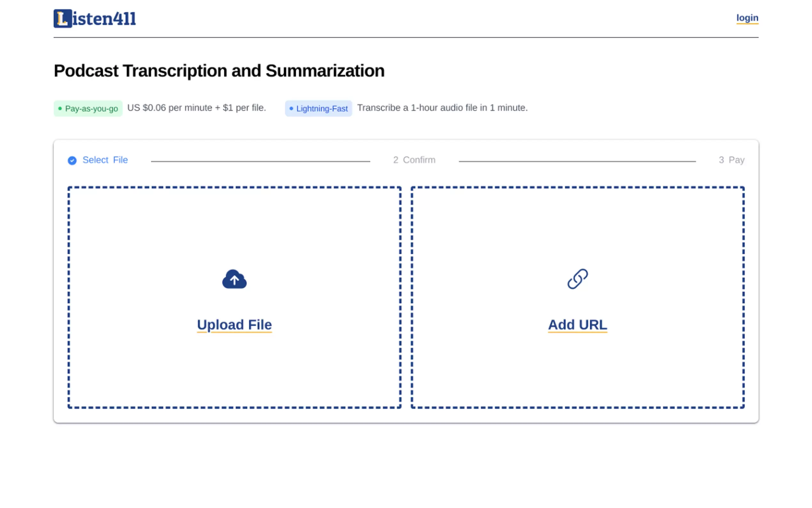
Task: Click the Lightning-Fast badge
Action: pos(318,108)
